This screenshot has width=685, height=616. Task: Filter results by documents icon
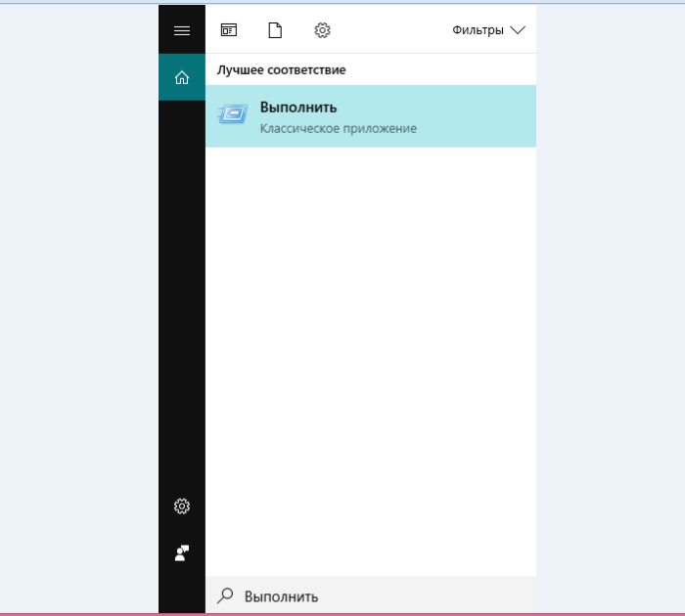tap(275, 30)
